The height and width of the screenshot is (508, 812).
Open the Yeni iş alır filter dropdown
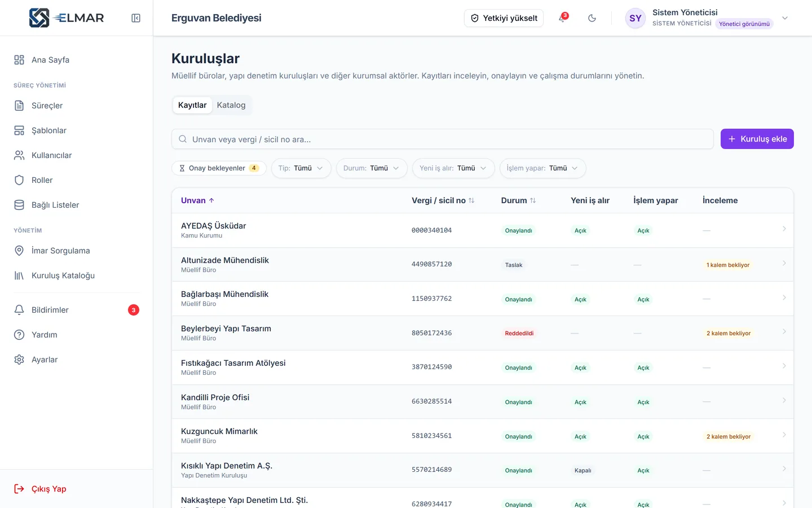point(453,168)
